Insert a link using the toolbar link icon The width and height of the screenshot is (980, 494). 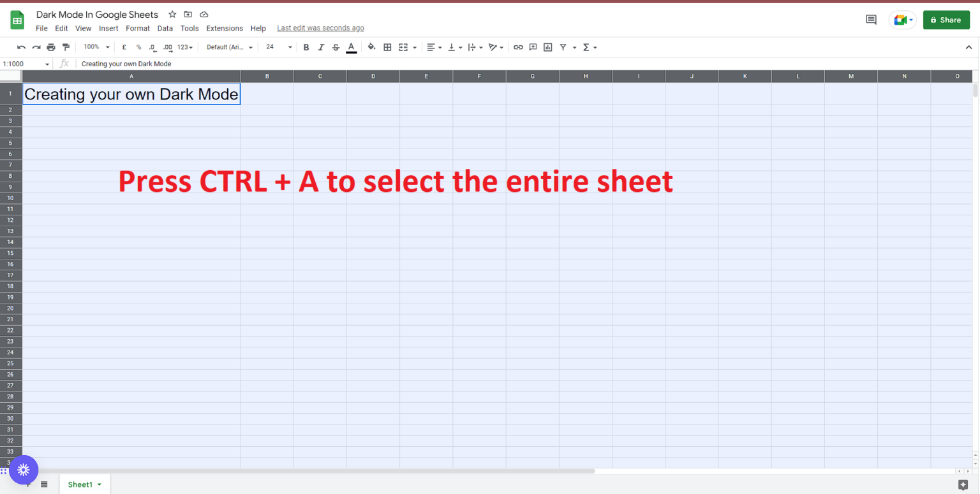click(x=518, y=47)
